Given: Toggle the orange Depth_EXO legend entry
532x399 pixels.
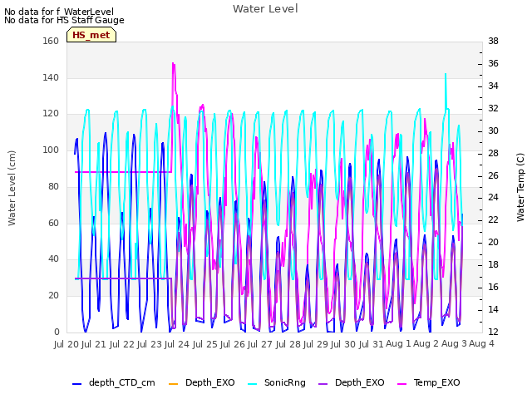Looking at the screenshot, I should click(x=201, y=382).
